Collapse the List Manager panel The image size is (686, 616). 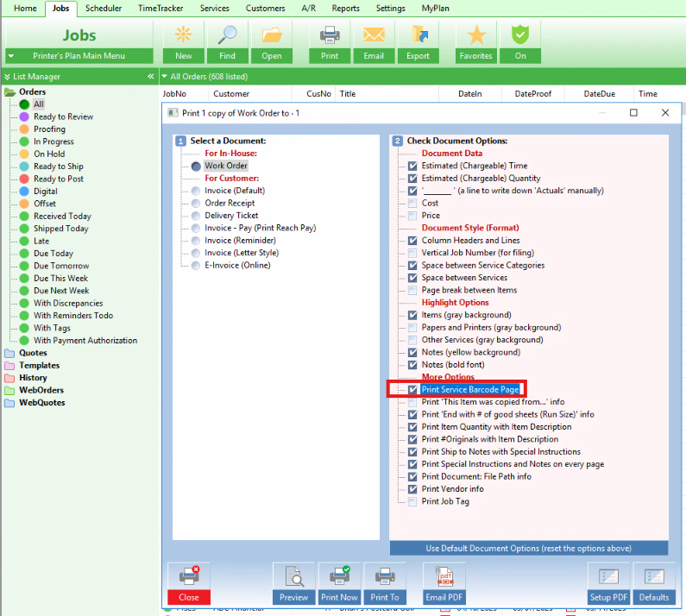pyautogui.click(x=150, y=77)
